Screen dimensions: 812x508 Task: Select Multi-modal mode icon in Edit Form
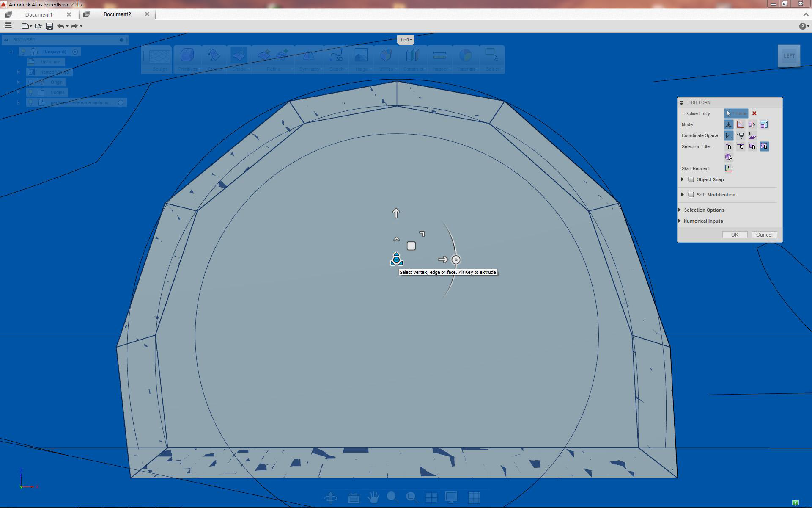[x=728, y=124]
